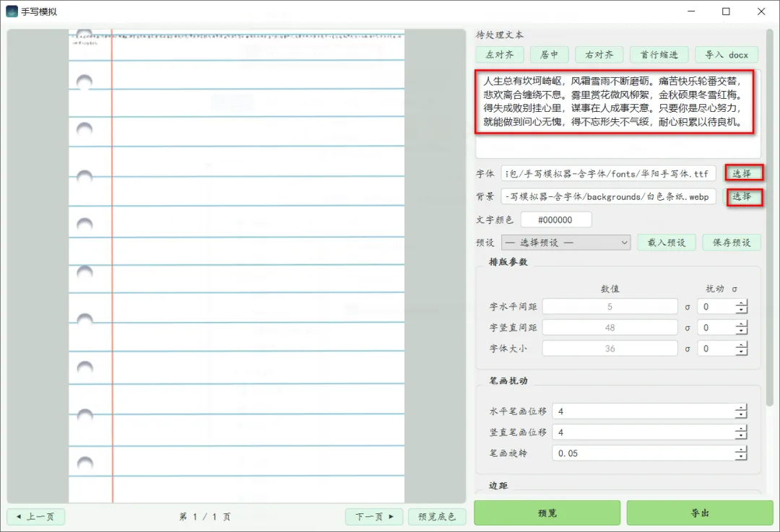Increase 笔画旋转 spinner value
Screen dimensions: 780x532
741,449
